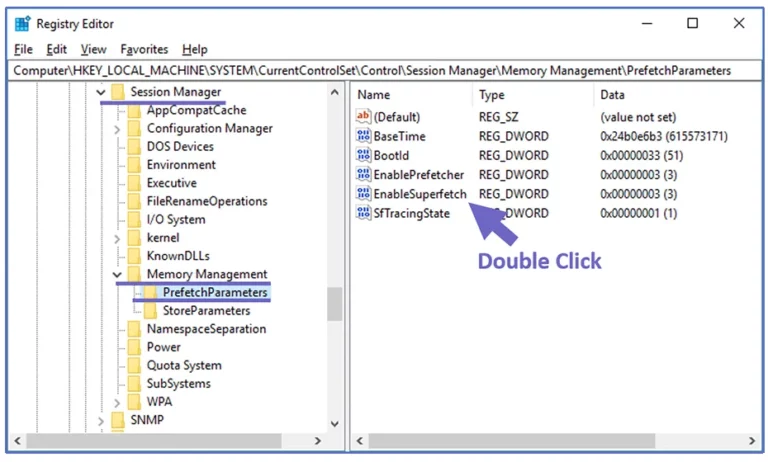This screenshot has height=462, width=768.
Task: Open the Favorites menu
Action: point(144,49)
